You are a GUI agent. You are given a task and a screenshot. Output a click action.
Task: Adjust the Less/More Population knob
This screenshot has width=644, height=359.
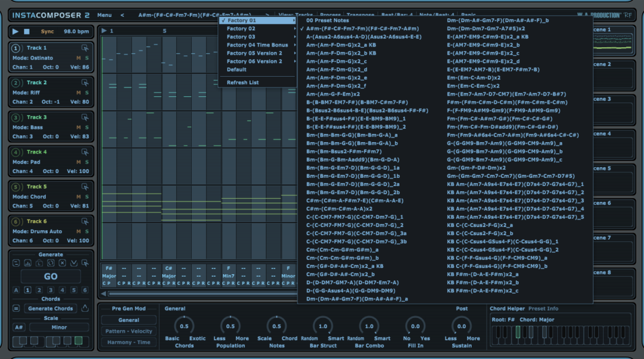230,326
